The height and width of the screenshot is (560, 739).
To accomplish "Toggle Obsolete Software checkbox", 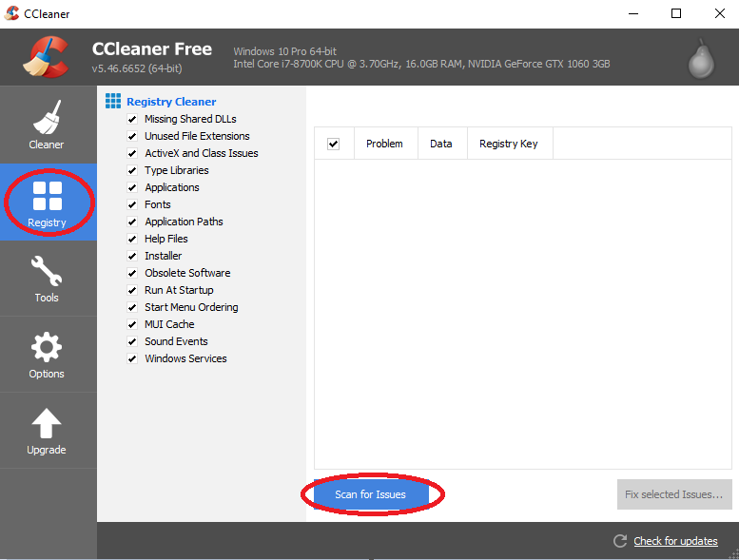I will pos(132,273).
